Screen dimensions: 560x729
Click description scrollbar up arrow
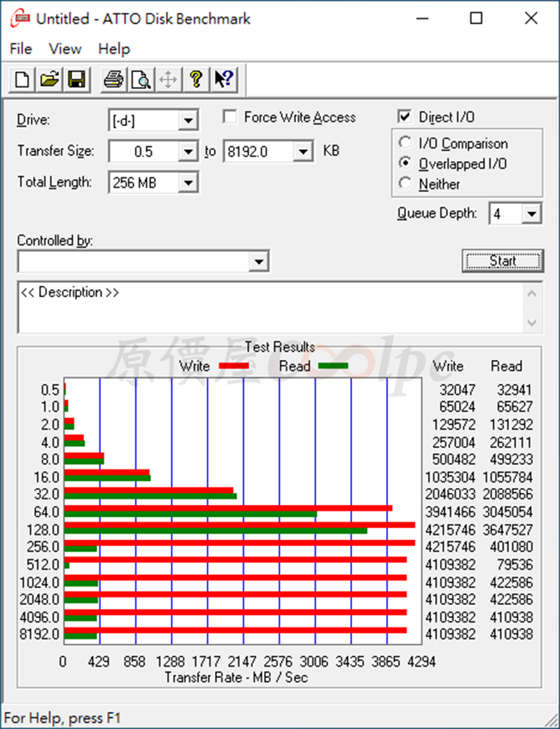pos(532,294)
